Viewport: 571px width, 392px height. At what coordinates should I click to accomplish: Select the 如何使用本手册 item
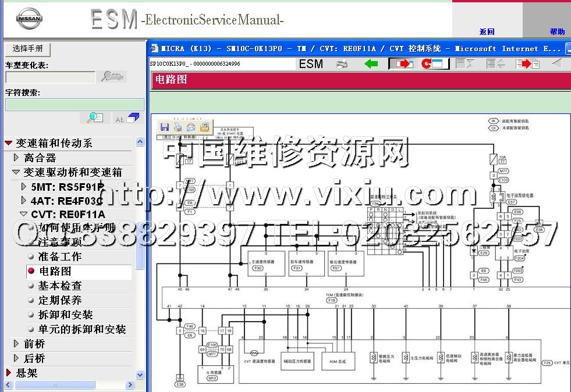click(x=77, y=228)
